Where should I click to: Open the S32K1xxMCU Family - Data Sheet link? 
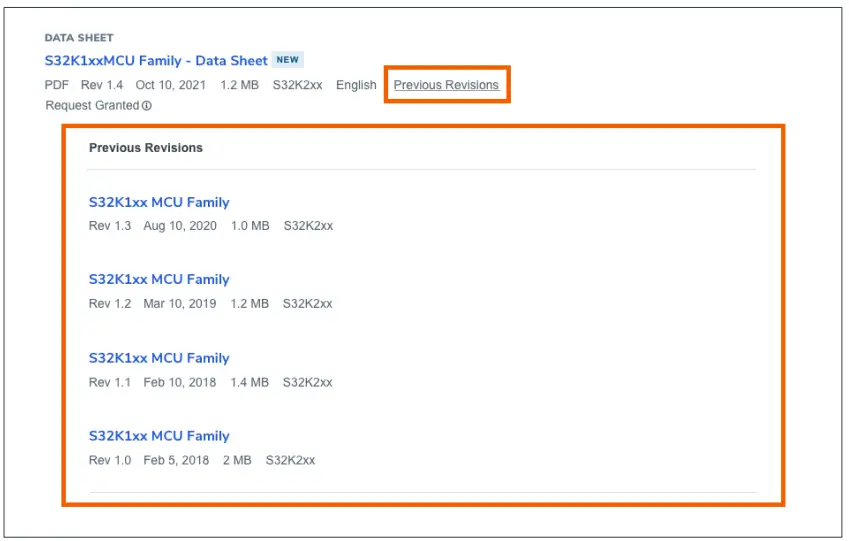(x=156, y=61)
